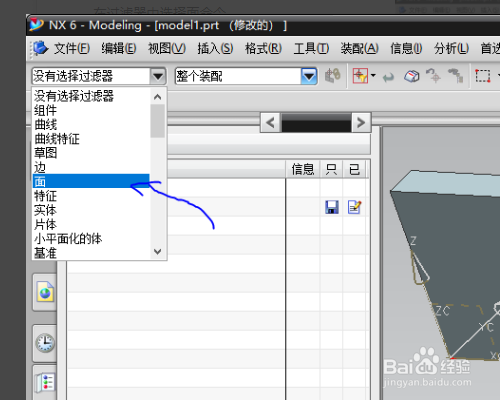
Task: Click the NX logo in title bar
Action: tap(36, 25)
